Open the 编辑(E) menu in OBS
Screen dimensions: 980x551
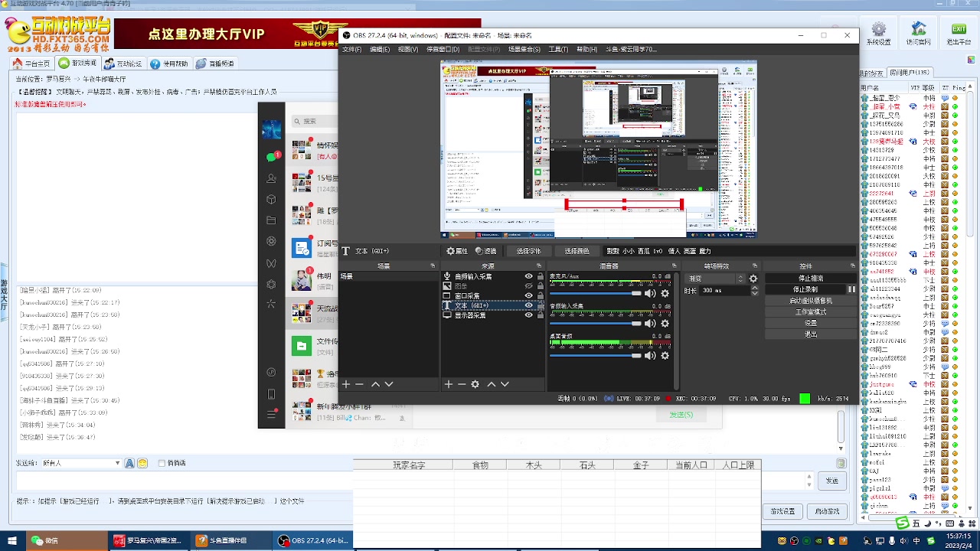click(380, 49)
